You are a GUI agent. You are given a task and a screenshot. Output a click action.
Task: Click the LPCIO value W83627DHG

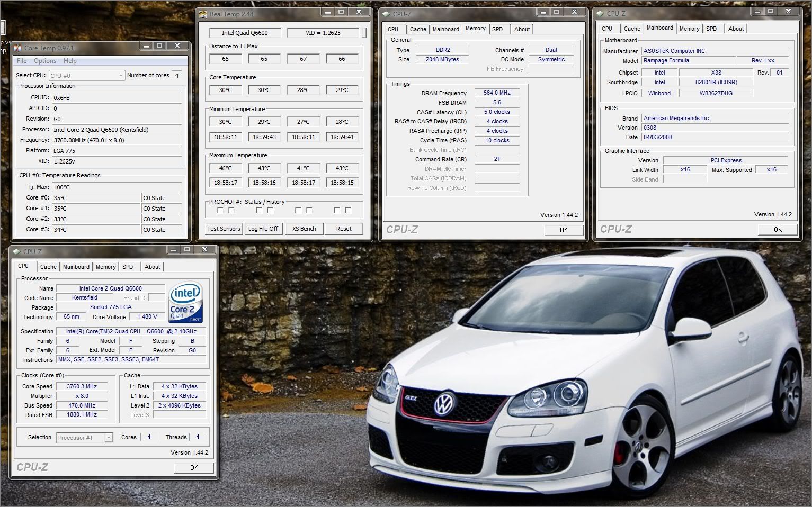click(716, 94)
